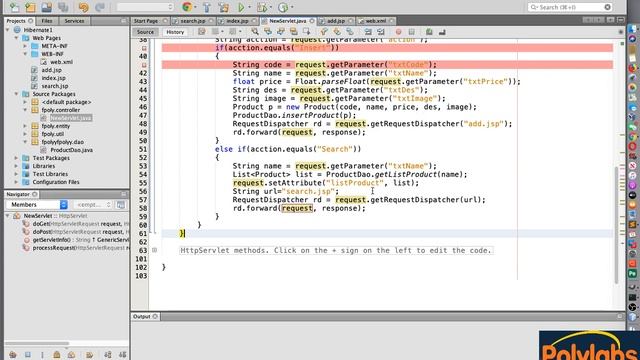Select ProductDao.java in project tree

tap(71, 150)
